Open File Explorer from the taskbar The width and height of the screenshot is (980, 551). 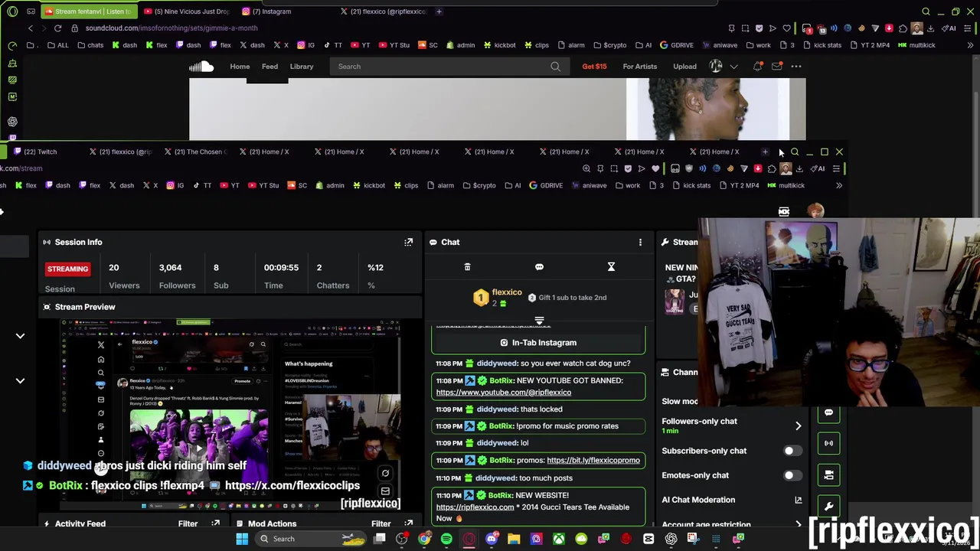point(514,539)
